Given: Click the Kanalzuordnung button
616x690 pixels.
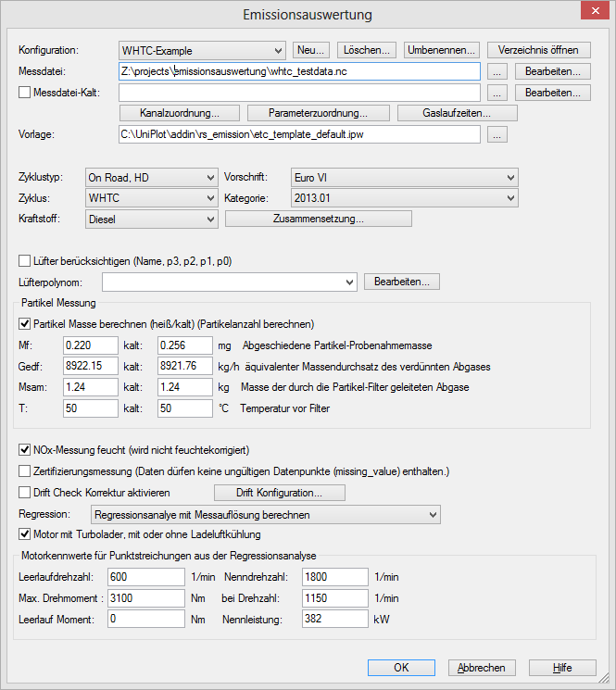Looking at the screenshot, I should pos(180,113).
